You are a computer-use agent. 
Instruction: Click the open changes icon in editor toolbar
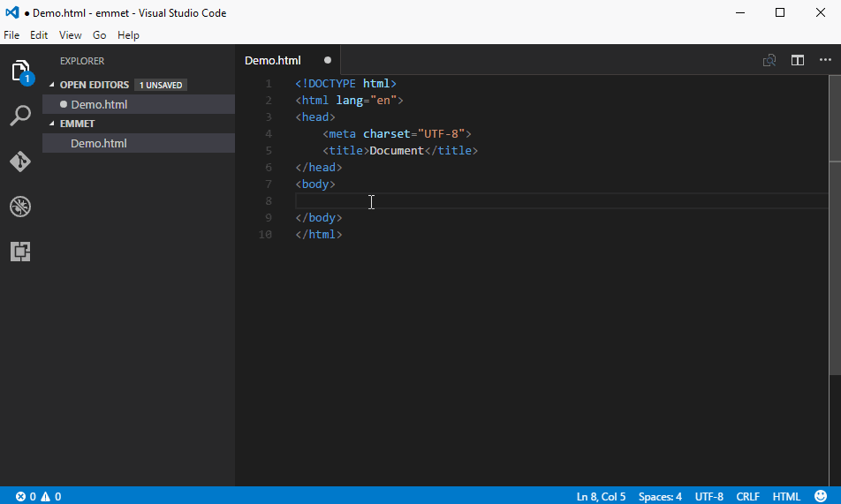(769, 60)
